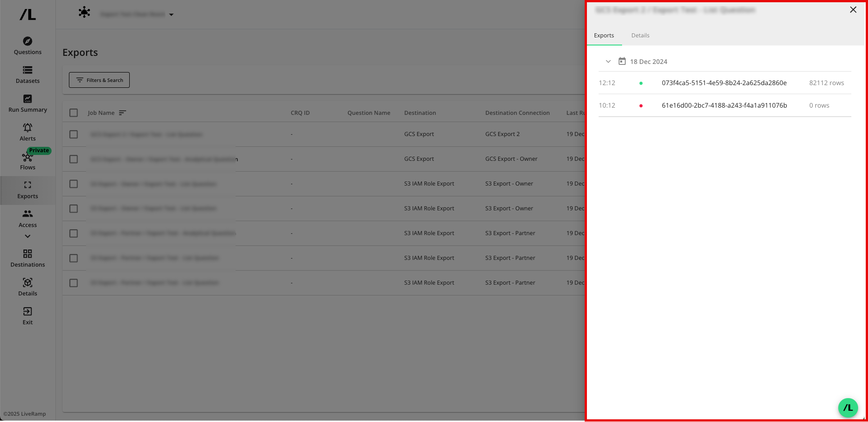Image resolution: width=868 pixels, height=422 pixels.
Task: Open Questions from the sidebar
Action: coord(27,46)
